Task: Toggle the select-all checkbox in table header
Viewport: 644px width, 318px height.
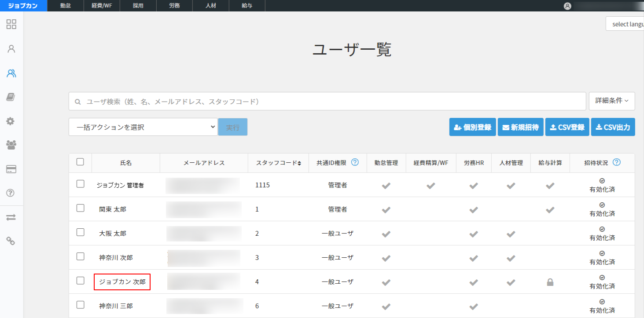Action: click(x=80, y=162)
